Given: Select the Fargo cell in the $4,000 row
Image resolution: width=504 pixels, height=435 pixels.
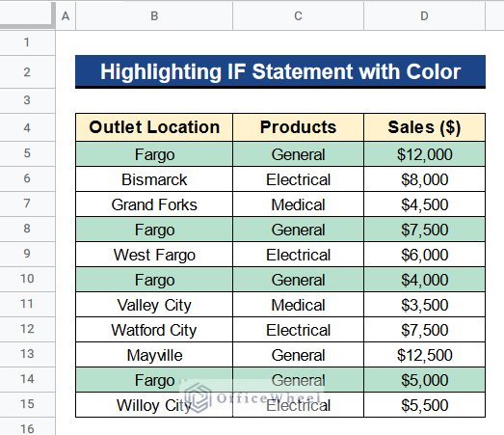Looking at the screenshot, I should coord(154,280).
